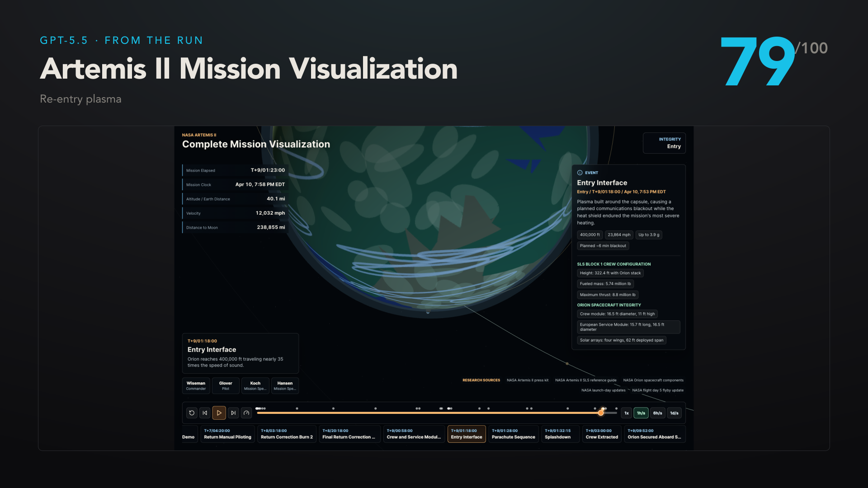Switch speed to 6h/s
The image size is (868, 488).
click(x=658, y=413)
